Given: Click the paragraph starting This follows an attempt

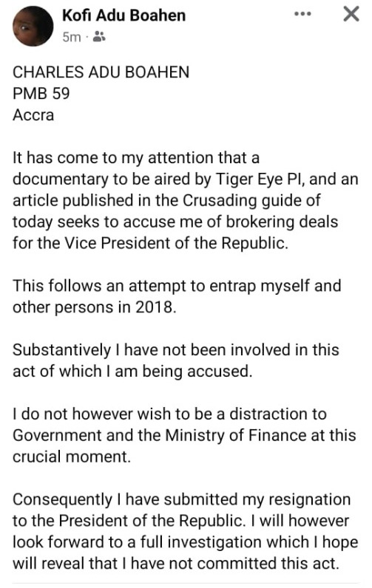Looking at the screenshot, I should coord(177,296).
